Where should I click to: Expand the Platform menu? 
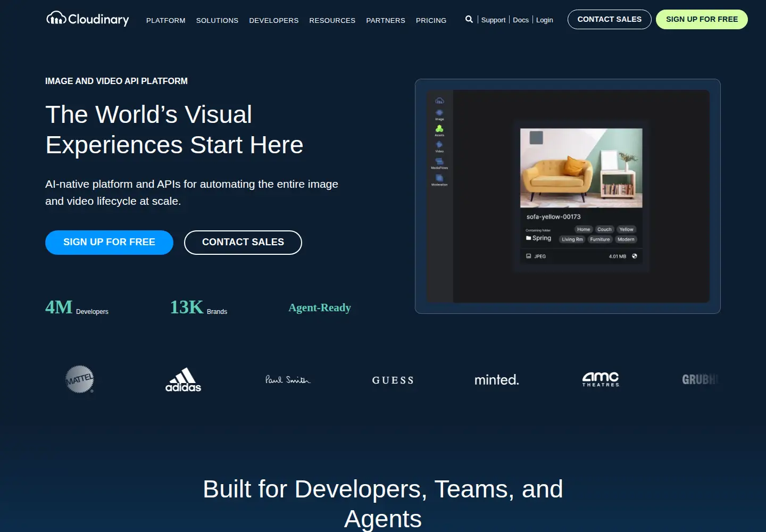point(166,20)
